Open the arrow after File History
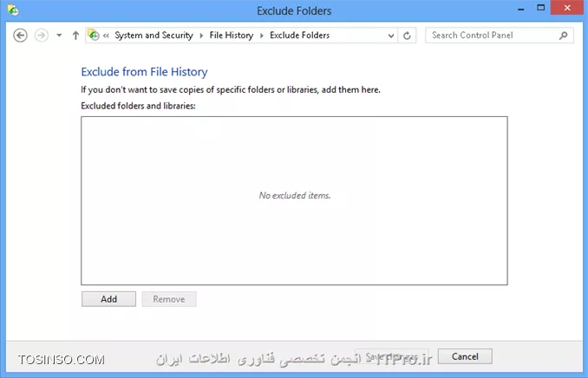Image resolution: width=588 pixels, height=378 pixels. [x=262, y=36]
